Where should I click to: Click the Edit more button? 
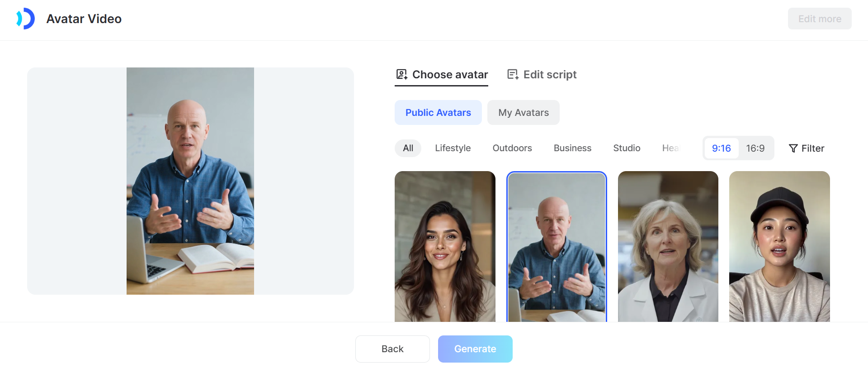[820, 19]
